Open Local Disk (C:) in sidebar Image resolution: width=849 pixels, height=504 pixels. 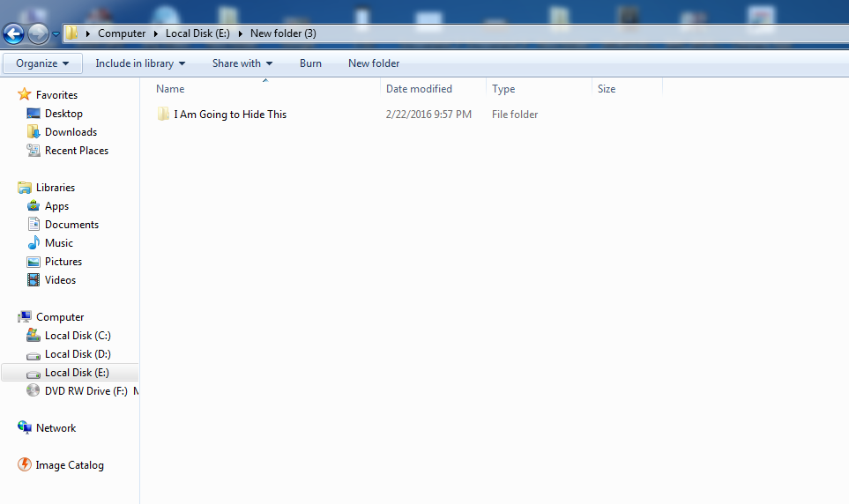pos(78,336)
